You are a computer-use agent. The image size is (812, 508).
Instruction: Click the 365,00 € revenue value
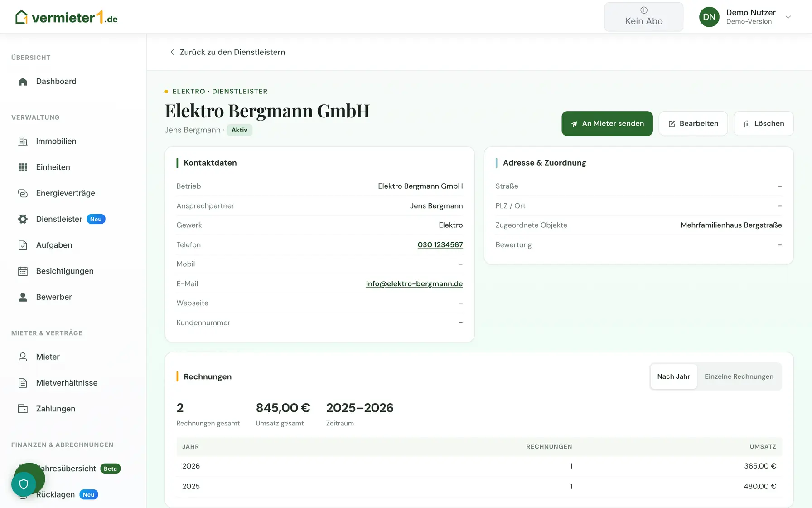[x=760, y=466]
